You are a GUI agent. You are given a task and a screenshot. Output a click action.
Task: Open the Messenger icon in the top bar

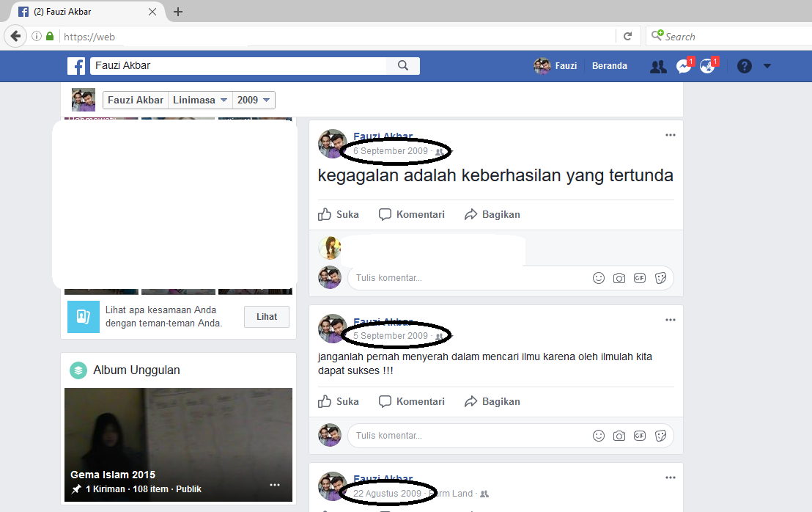pyautogui.click(x=683, y=66)
